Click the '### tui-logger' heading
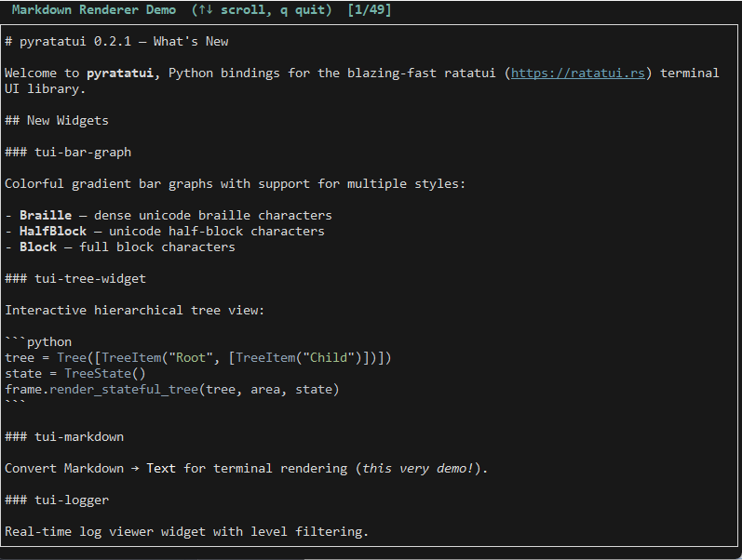The width and height of the screenshot is (742, 560). pyautogui.click(x=57, y=500)
